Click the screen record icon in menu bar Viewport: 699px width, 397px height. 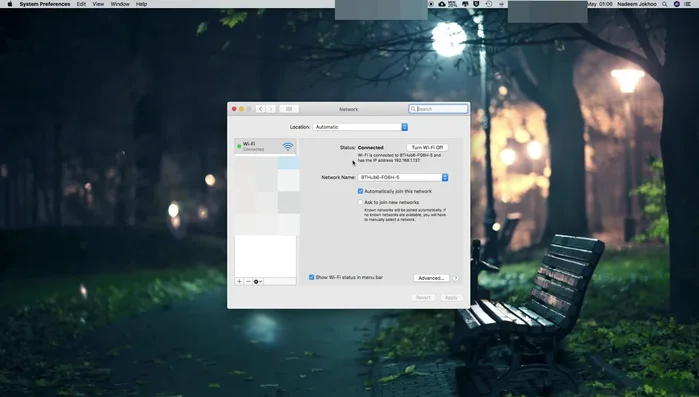click(x=431, y=4)
